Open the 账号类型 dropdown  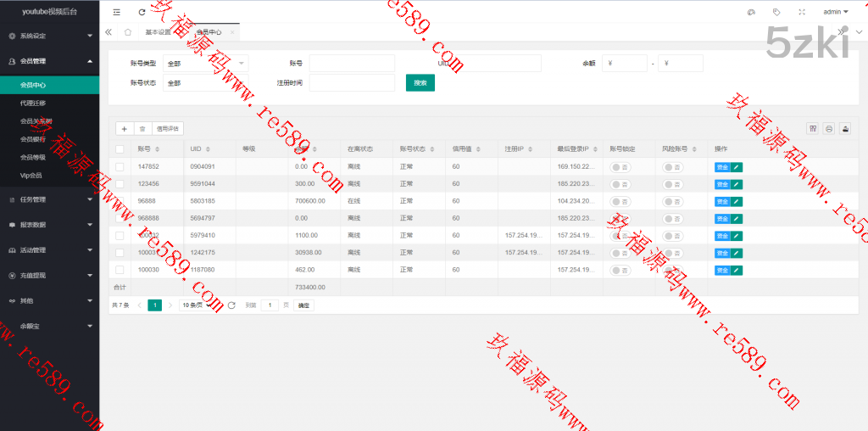206,63
